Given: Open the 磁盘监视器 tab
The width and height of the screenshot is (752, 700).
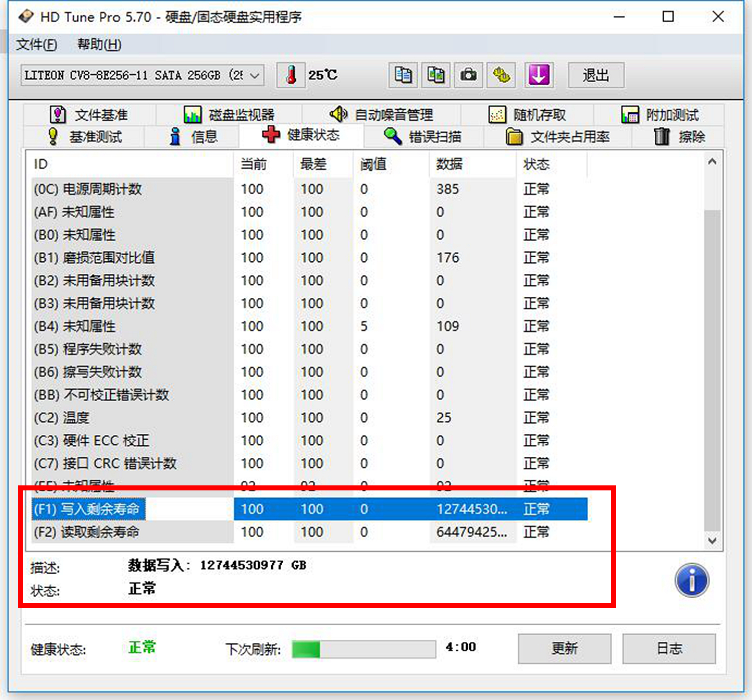Looking at the screenshot, I should (229, 115).
